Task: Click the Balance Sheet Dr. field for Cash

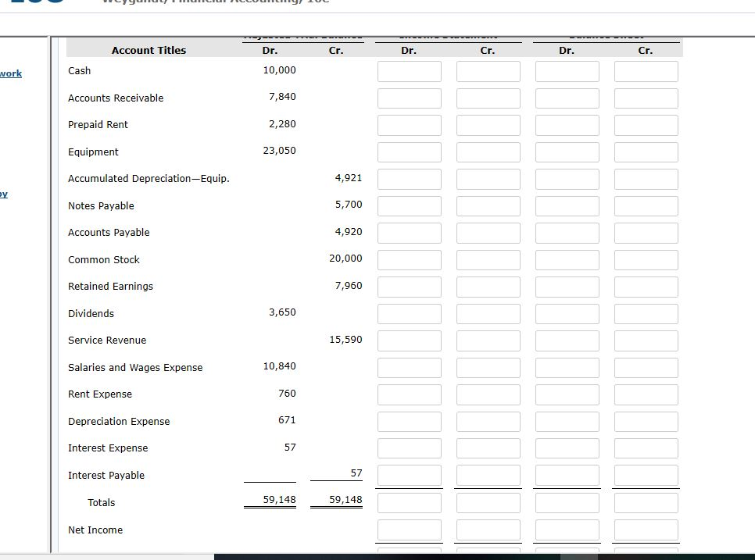Action: pyautogui.click(x=567, y=70)
